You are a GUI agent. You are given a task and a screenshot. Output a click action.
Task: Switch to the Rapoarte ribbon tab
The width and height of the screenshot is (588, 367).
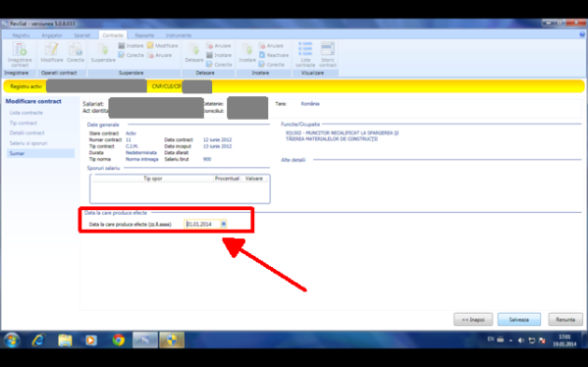pyautogui.click(x=144, y=35)
